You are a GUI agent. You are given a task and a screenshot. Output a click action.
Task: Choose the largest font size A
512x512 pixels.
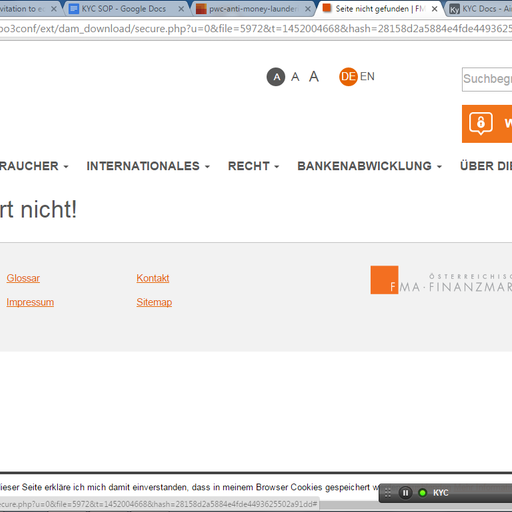click(x=314, y=77)
